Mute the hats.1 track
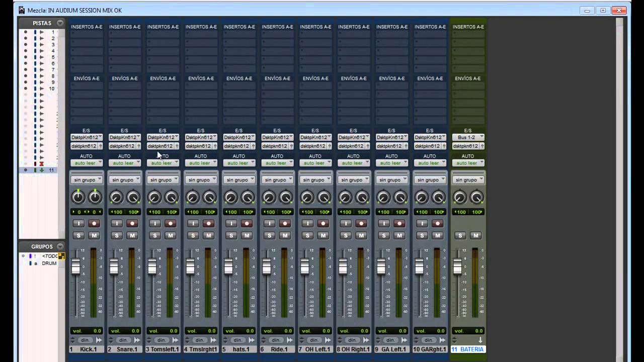Image resolution: width=644 pixels, height=362 pixels. click(247, 235)
